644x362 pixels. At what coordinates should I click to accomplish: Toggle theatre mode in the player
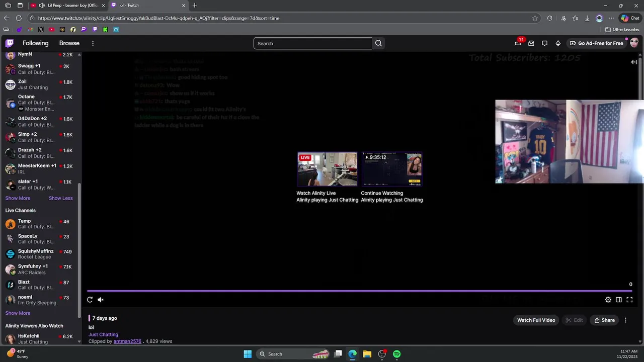pyautogui.click(x=619, y=300)
